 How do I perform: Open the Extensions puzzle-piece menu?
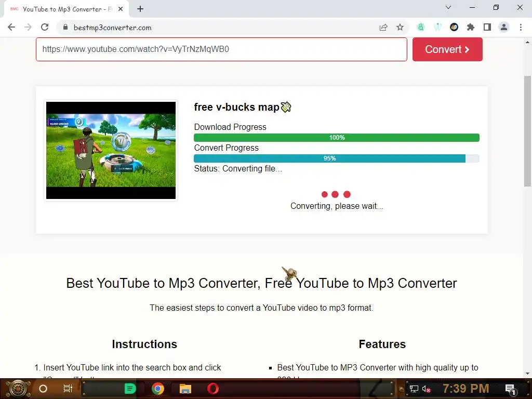pos(471,28)
